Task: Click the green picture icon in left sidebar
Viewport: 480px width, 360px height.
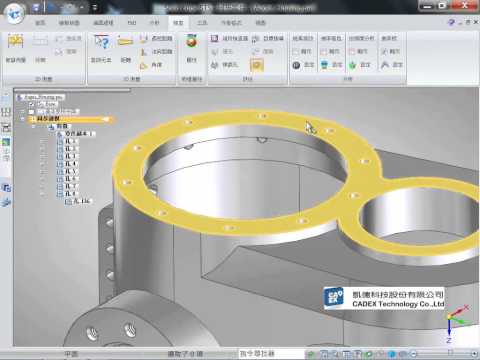Action: [6, 142]
